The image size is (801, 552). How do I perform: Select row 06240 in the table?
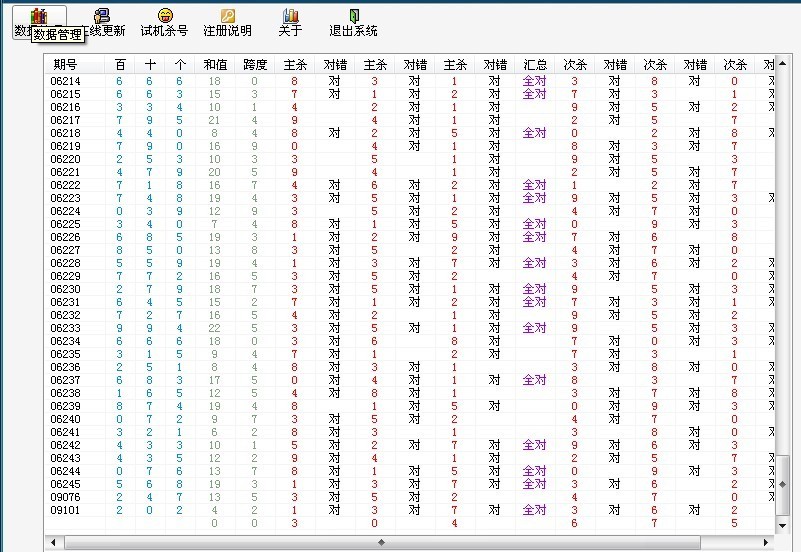(x=410, y=419)
